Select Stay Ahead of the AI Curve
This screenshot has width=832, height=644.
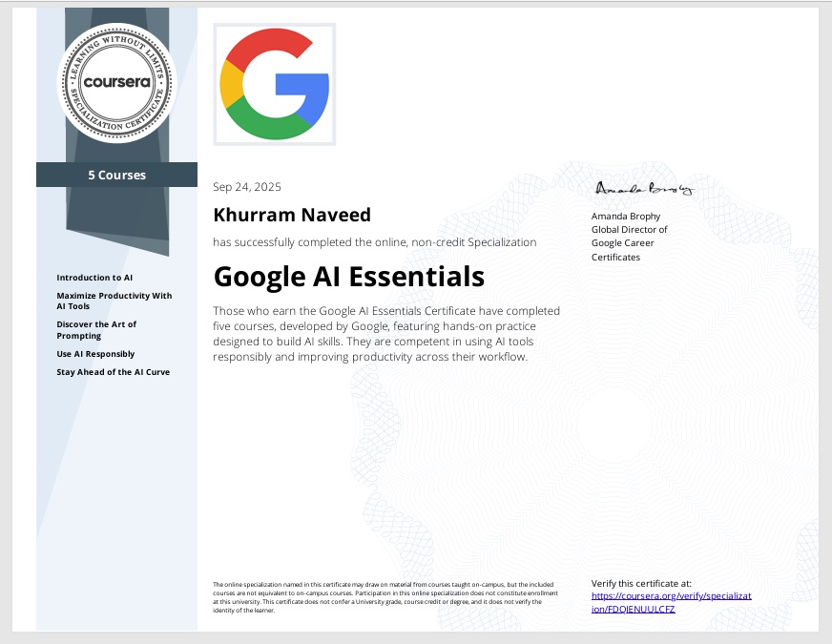pyautogui.click(x=113, y=371)
